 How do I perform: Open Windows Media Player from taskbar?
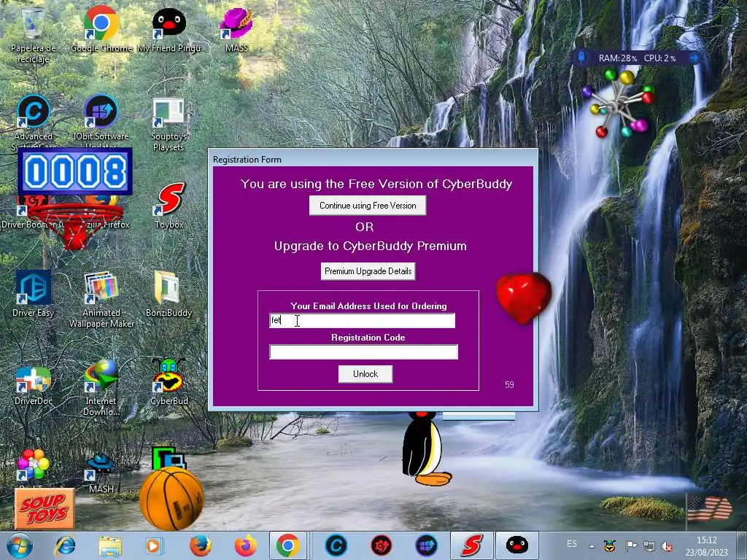click(x=155, y=545)
